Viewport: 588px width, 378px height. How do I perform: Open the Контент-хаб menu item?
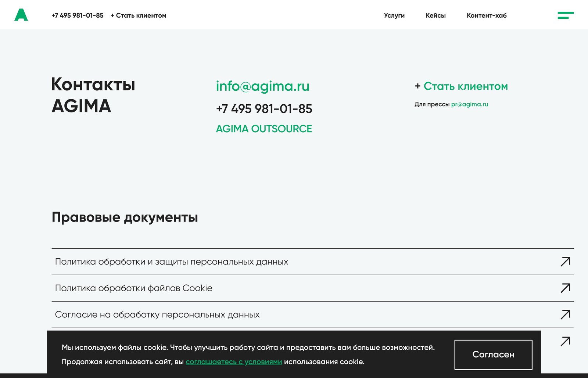[487, 15]
